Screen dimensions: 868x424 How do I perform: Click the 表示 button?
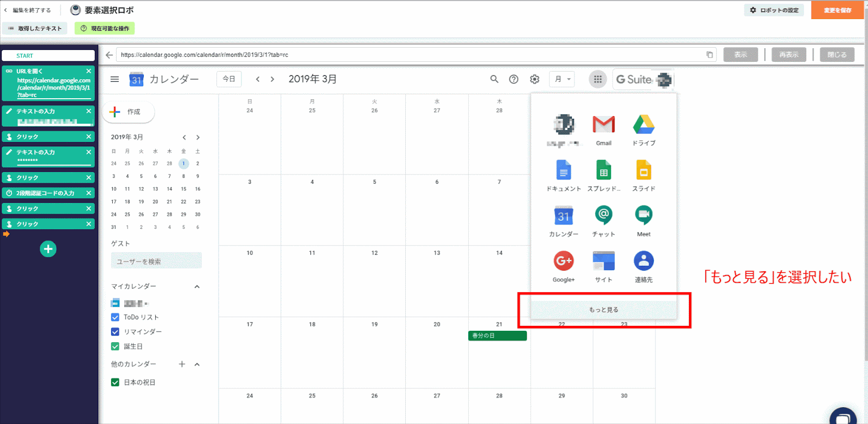click(x=741, y=55)
